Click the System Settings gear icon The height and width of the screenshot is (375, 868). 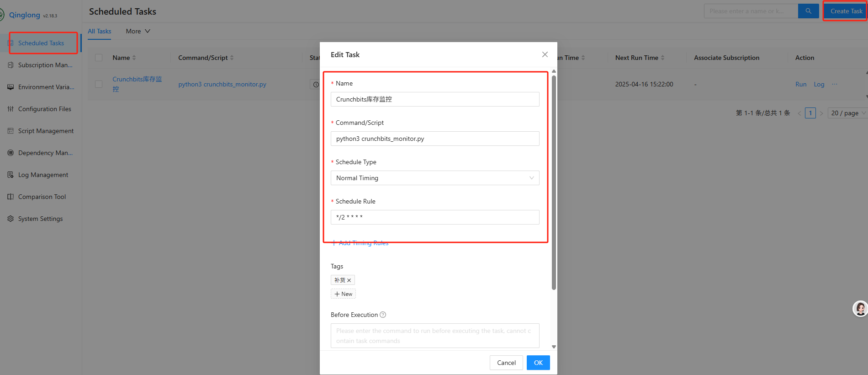(x=11, y=219)
